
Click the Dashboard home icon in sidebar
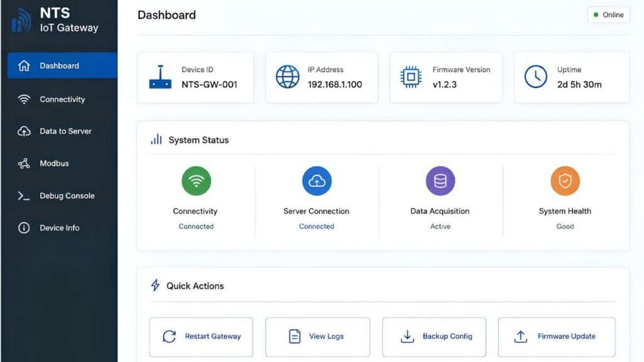(24, 65)
